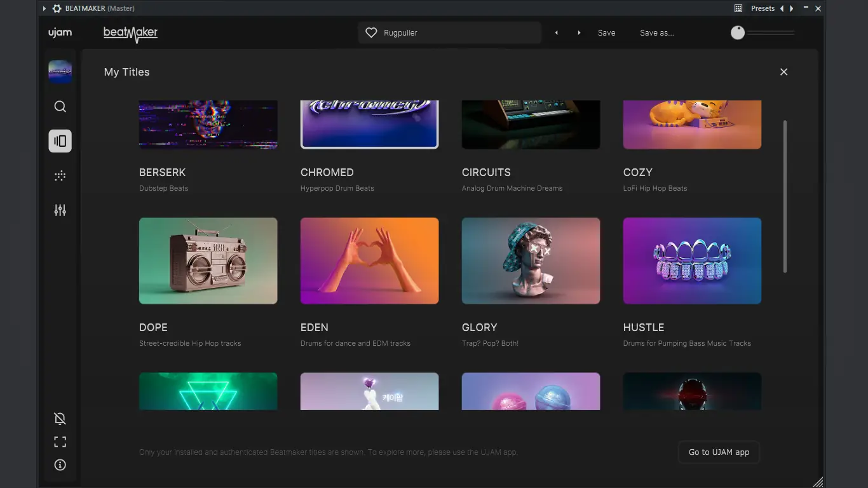Click the beatmaker logo

coord(130,33)
